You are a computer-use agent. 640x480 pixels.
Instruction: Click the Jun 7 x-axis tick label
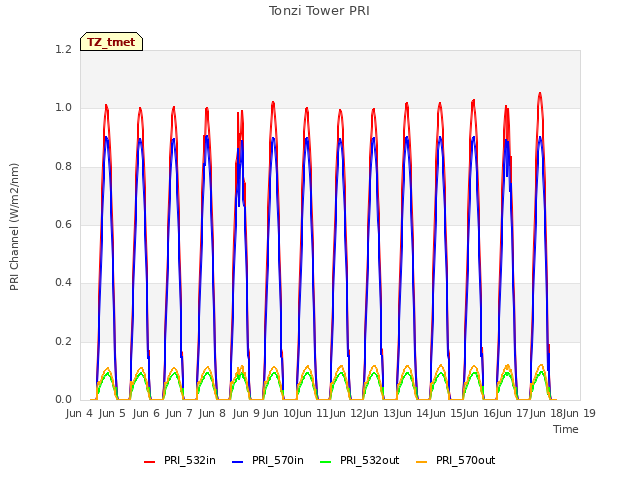(x=179, y=413)
